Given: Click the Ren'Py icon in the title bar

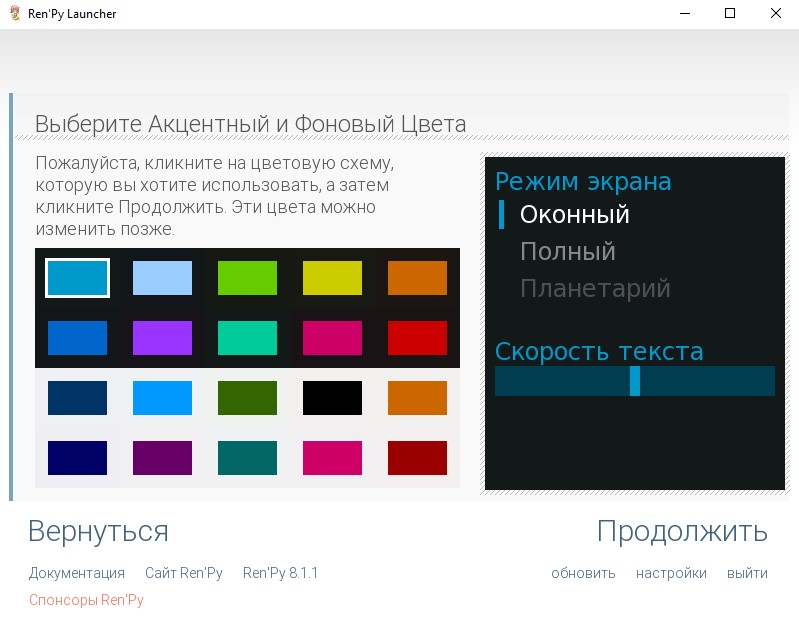Looking at the screenshot, I should tap(14, 14).
